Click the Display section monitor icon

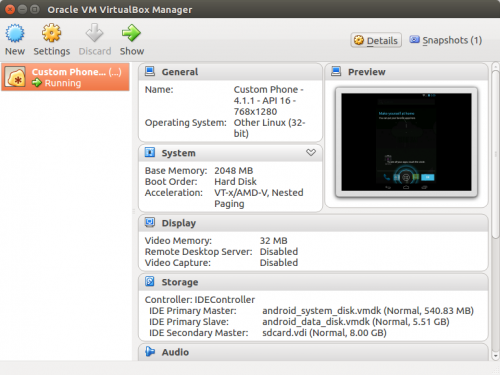click(150, 222)
